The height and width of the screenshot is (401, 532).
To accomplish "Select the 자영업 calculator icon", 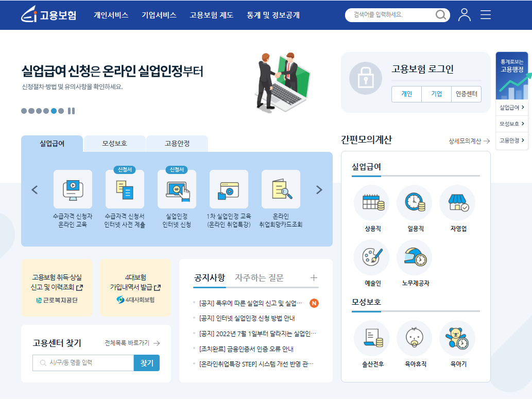I will point(458,202).
